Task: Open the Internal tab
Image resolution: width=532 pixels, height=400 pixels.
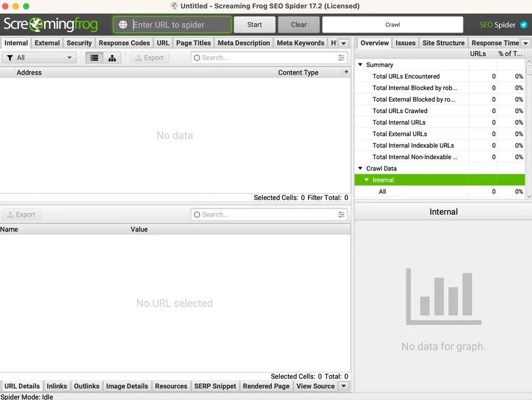Action: tap(16, 43)
